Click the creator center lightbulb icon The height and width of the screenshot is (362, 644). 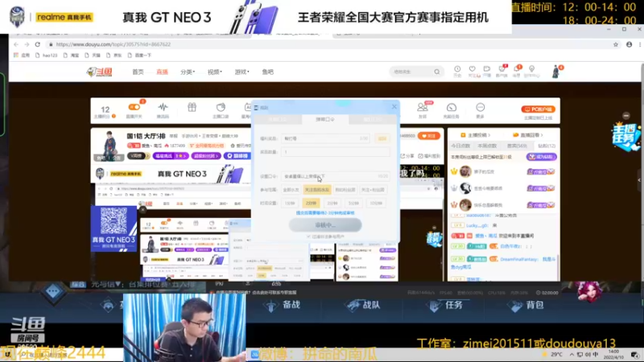[x=531, y=69]
